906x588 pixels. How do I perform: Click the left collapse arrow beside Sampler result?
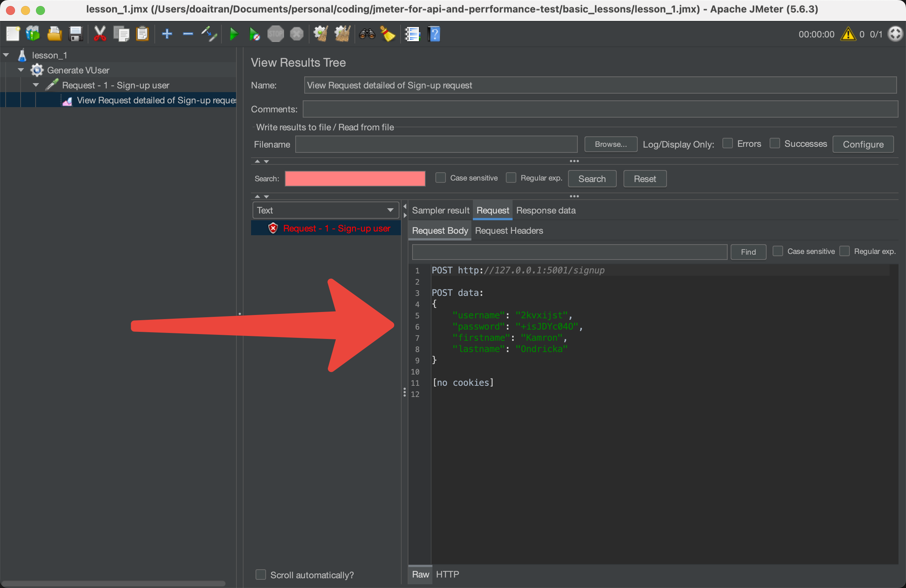click(x=405, y=206)
